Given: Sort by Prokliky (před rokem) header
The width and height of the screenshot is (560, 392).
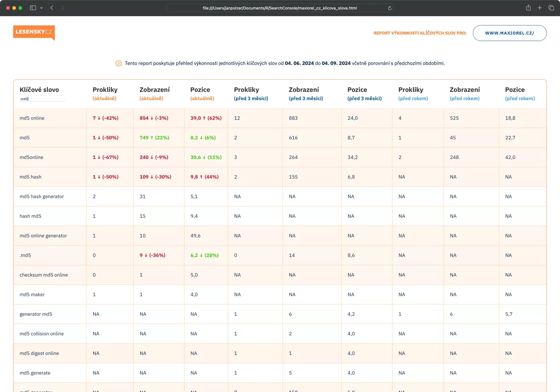Looking at the screenshot, I should 413,94.
